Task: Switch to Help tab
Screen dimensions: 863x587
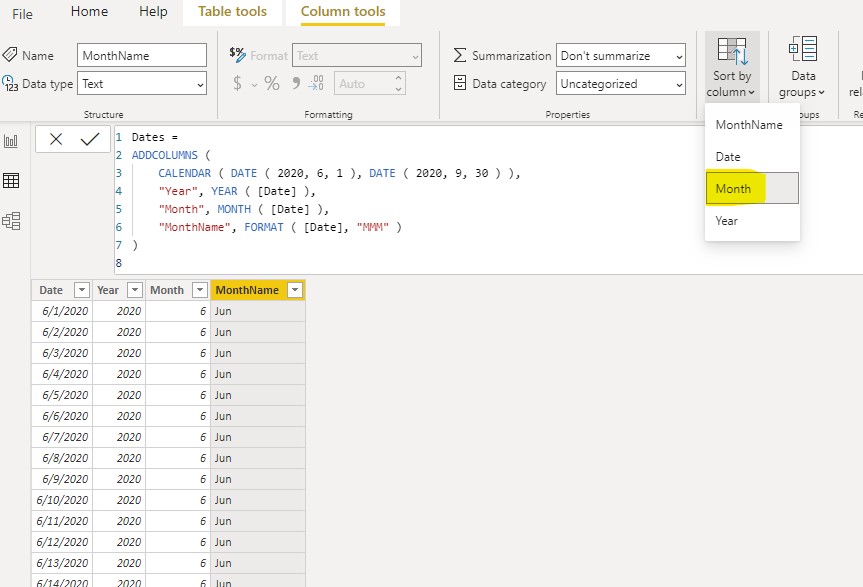Action: pos(153,12)
